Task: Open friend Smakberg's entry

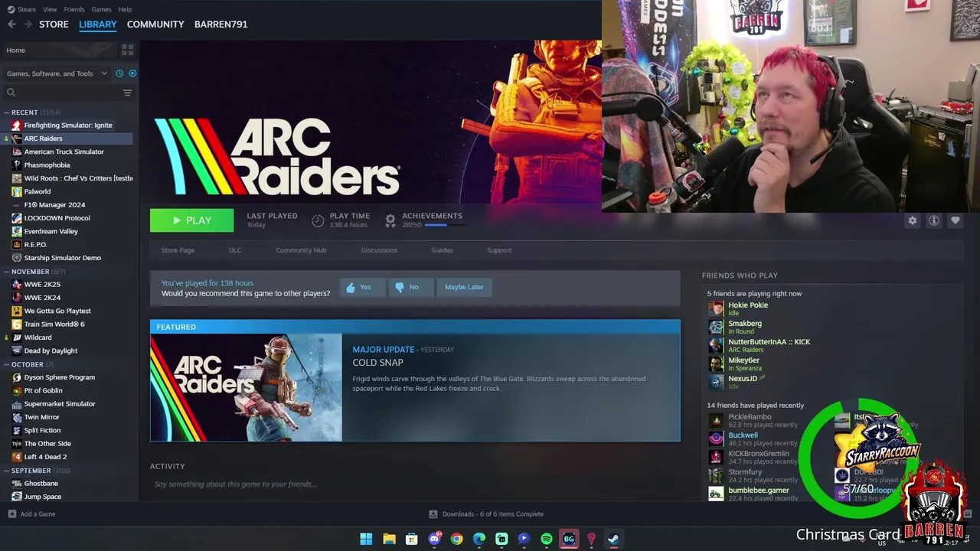Action: coord(744,327)
